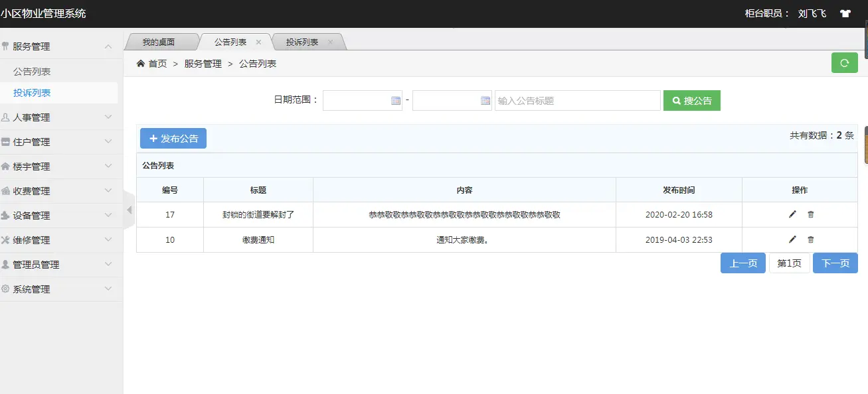
Task: Expand 管理员管理 with its chevron
Action: tap(108, 265)
